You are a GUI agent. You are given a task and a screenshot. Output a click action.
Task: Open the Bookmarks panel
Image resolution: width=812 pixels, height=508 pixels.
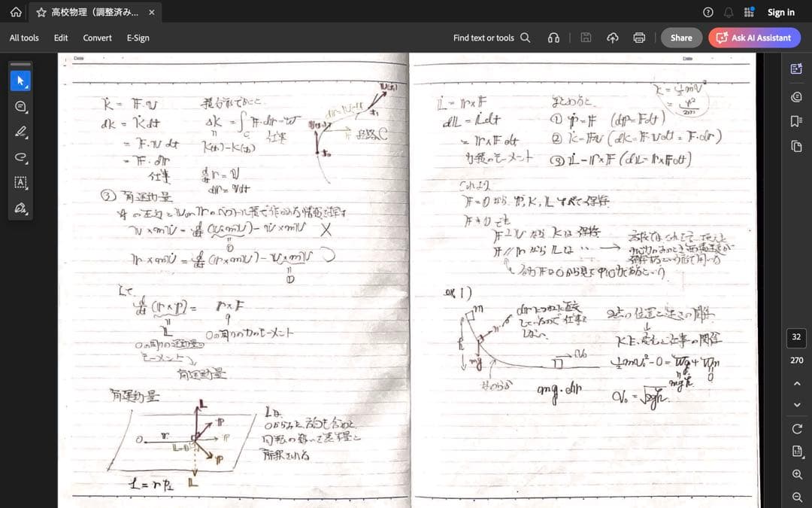(x=795, y=120)
